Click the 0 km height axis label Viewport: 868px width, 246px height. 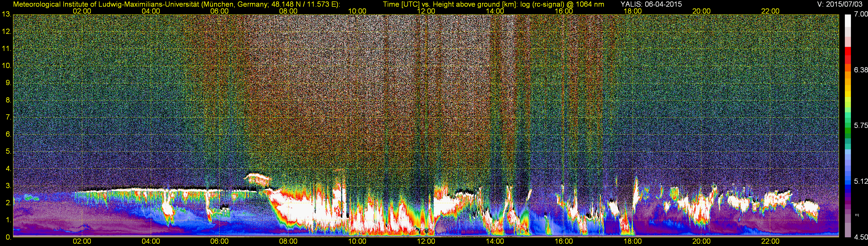[x=8, y=237]
